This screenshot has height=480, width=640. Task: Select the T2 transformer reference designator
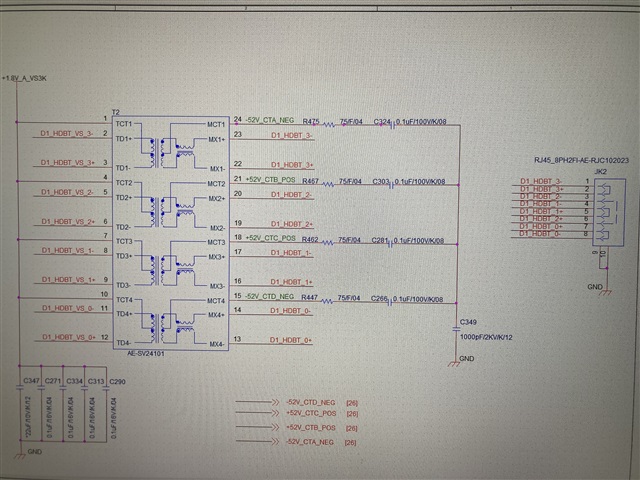[x=116, y=112]
